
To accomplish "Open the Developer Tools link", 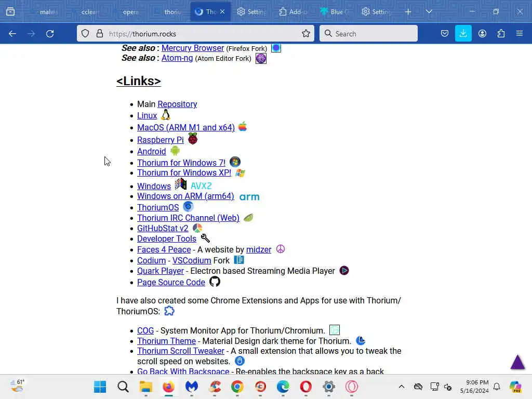I will point(167,239).
